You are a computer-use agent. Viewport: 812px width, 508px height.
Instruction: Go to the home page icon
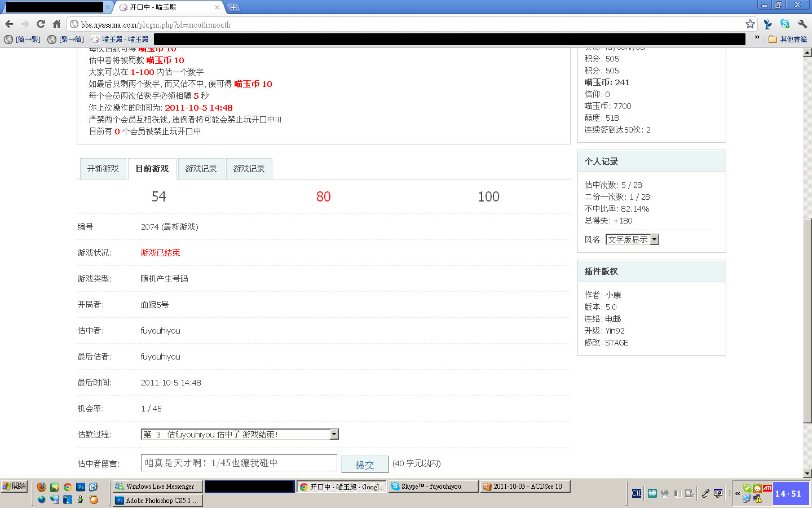[x=56, y=24]
